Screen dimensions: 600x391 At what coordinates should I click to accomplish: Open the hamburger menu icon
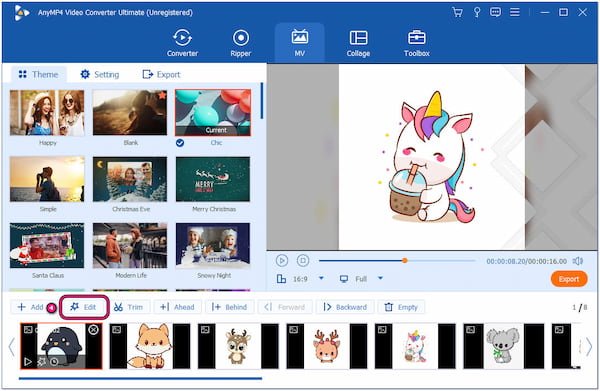click(x=515, y=12)
